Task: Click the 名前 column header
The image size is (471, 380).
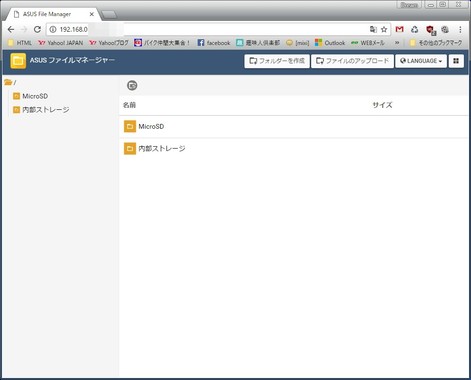Action: pyautogui.click(x=129, y=105)
